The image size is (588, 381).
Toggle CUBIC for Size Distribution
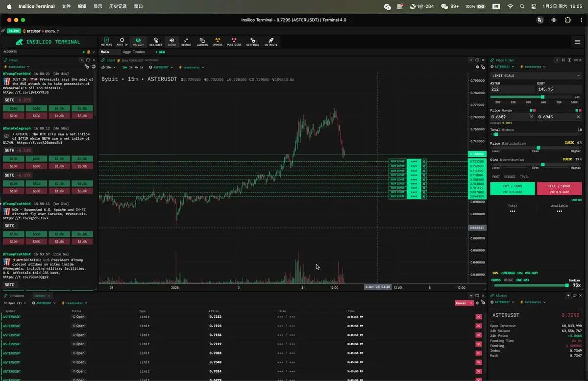(567, 159)
